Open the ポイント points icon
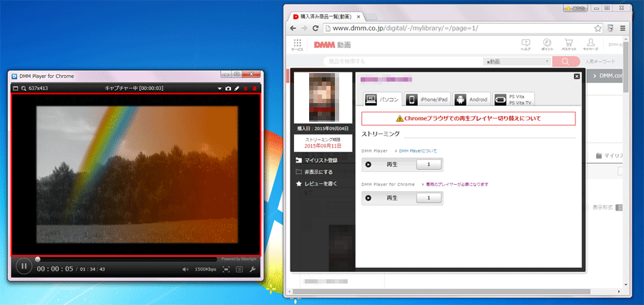This screenshot has height=305, width=644. 547,45
